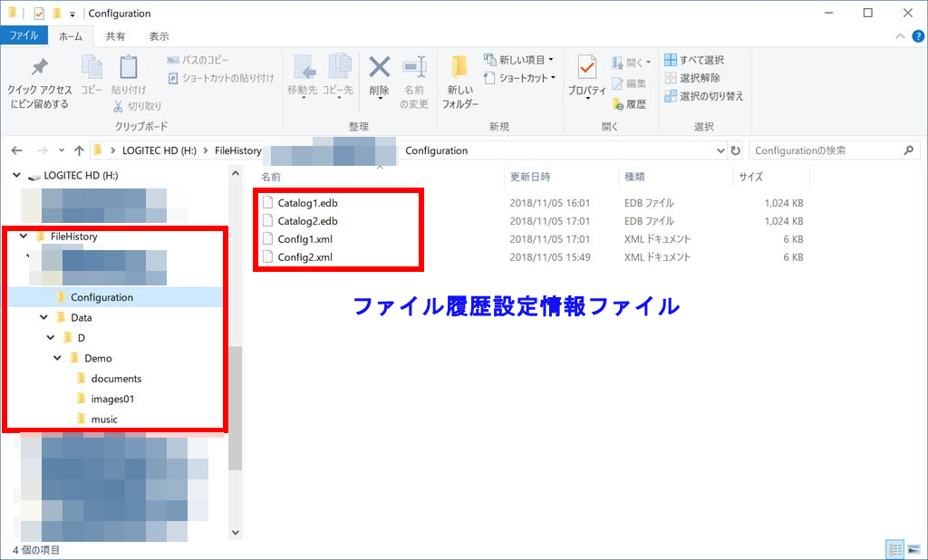The width and height of the screenshot is (928, 560).
Task: Refresh the folder view with reload icon
Action: pyautogui.click(x=735, y=150)
